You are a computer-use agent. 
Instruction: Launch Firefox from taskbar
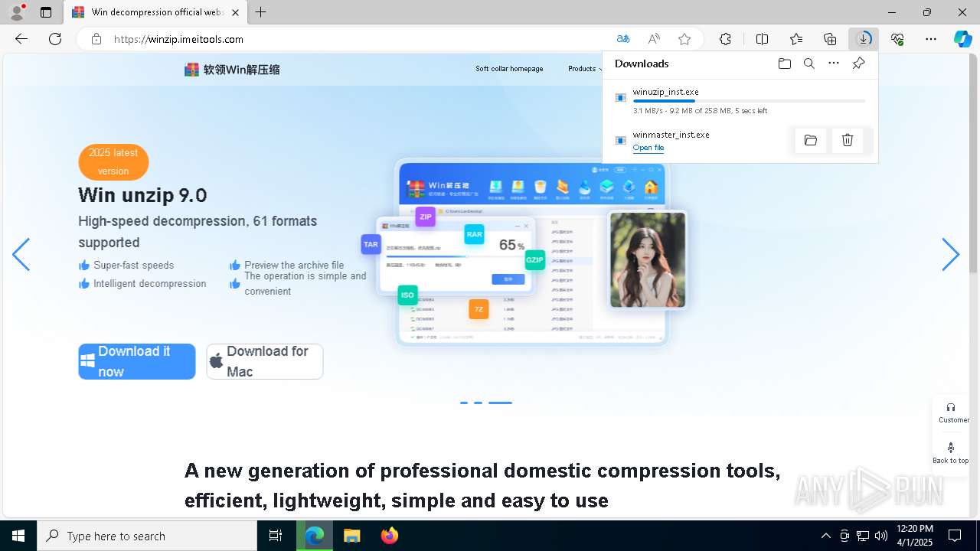coord(389,536)
